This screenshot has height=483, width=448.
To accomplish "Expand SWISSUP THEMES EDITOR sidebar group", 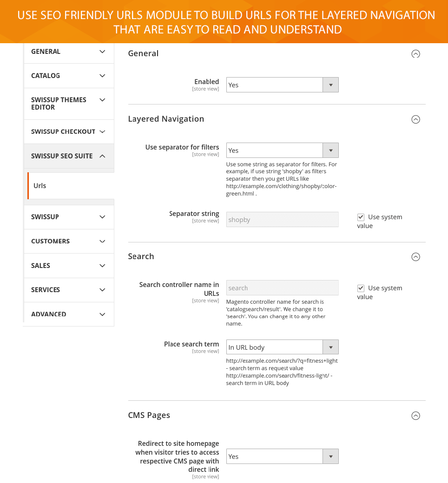I will point(69,104).
